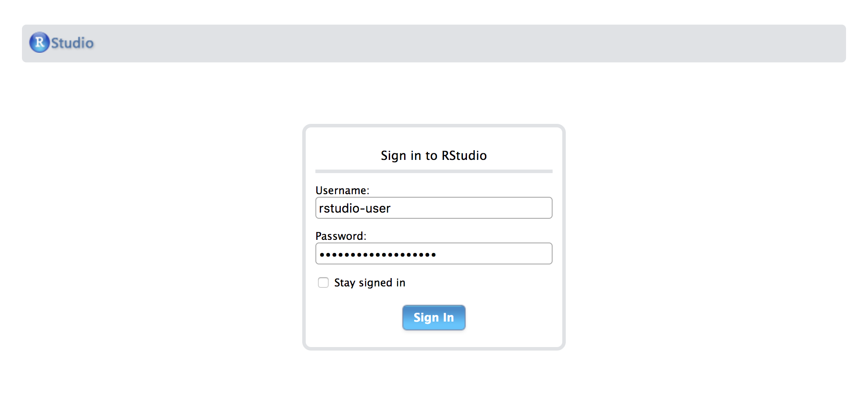The height and width of the screenshot is (398, 868).
Task: Click the "Password:" field label
Action: point(340,236)
